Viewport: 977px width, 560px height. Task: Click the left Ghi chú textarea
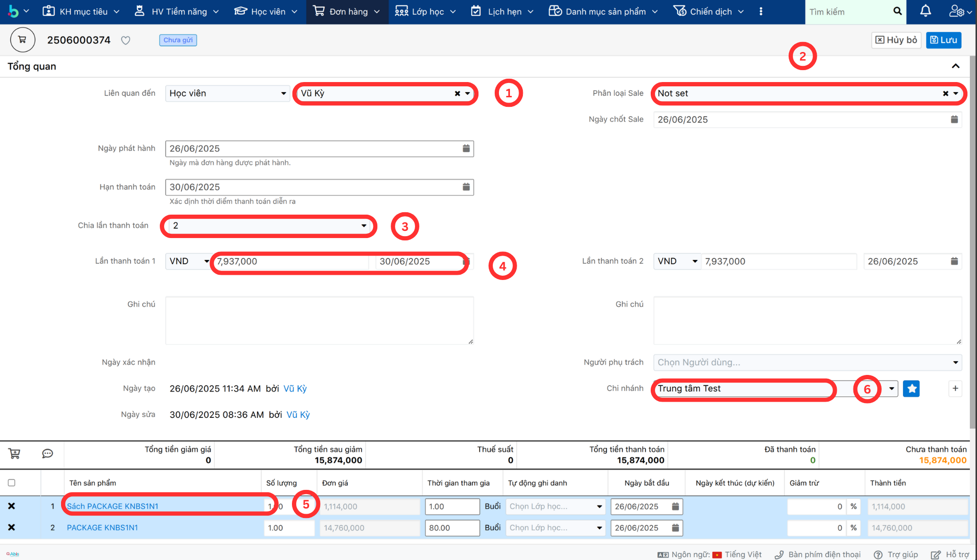[319, 321]
